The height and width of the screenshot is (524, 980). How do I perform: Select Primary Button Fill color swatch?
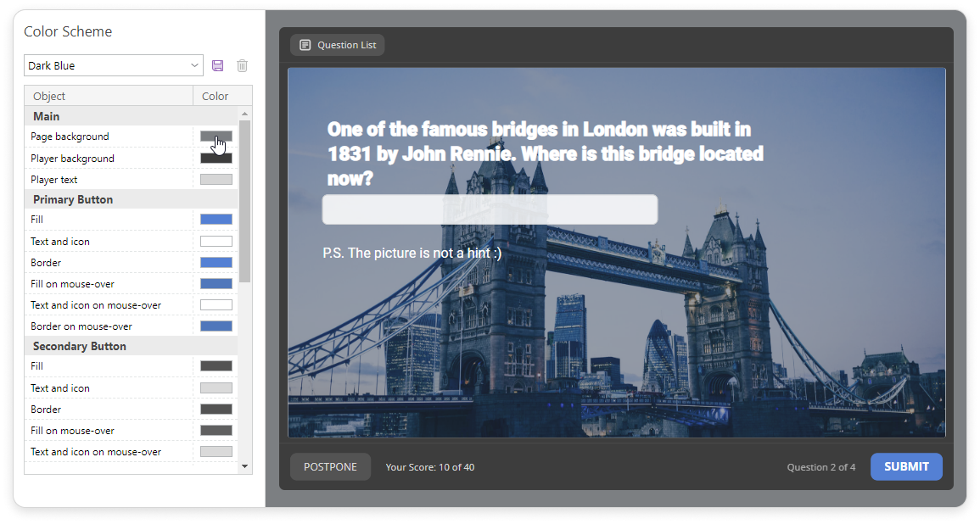pos(216,220)
